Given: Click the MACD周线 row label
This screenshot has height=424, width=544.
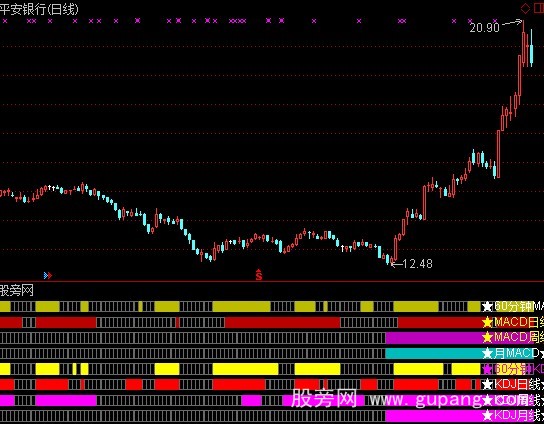Looking at the screenshot, I should click(x=519, y=337).
